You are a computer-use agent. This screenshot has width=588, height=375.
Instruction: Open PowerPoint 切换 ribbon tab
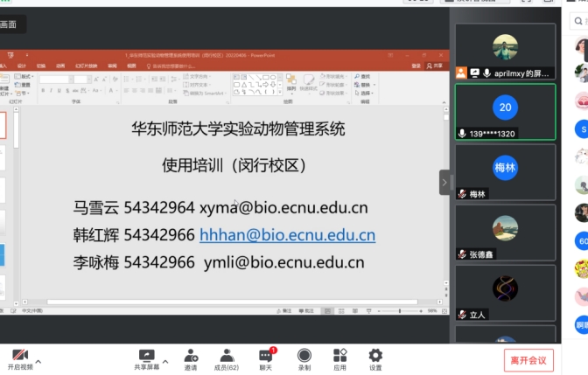point(41,66)
